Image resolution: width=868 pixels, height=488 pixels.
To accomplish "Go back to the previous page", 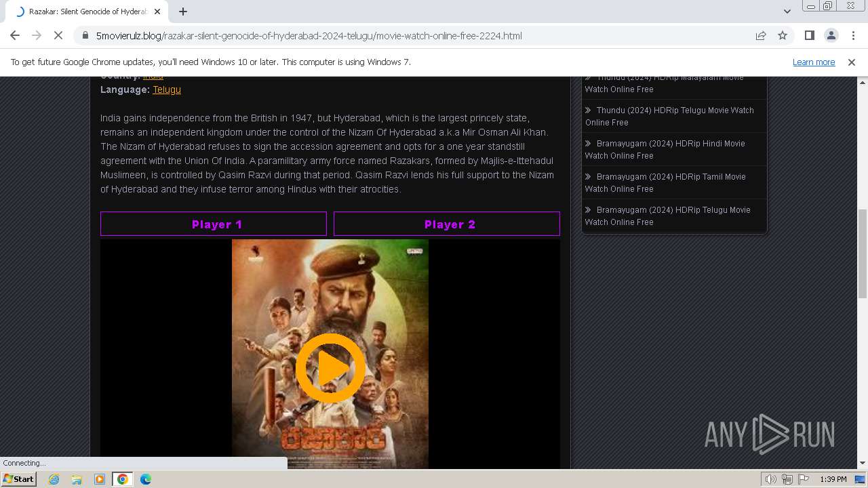I will [x=15, y=35].
